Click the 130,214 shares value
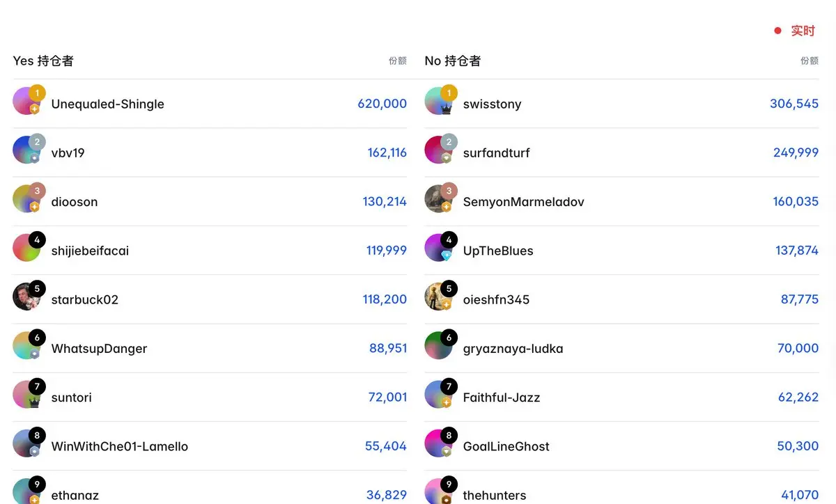Image resolution: width=836 pixels, height=504 pixels. 385,201
